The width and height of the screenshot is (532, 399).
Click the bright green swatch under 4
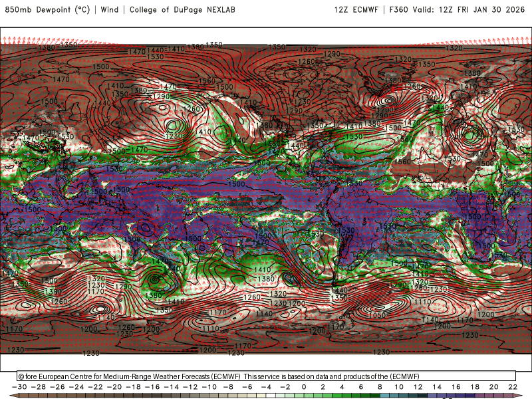[x=346, y=396]
